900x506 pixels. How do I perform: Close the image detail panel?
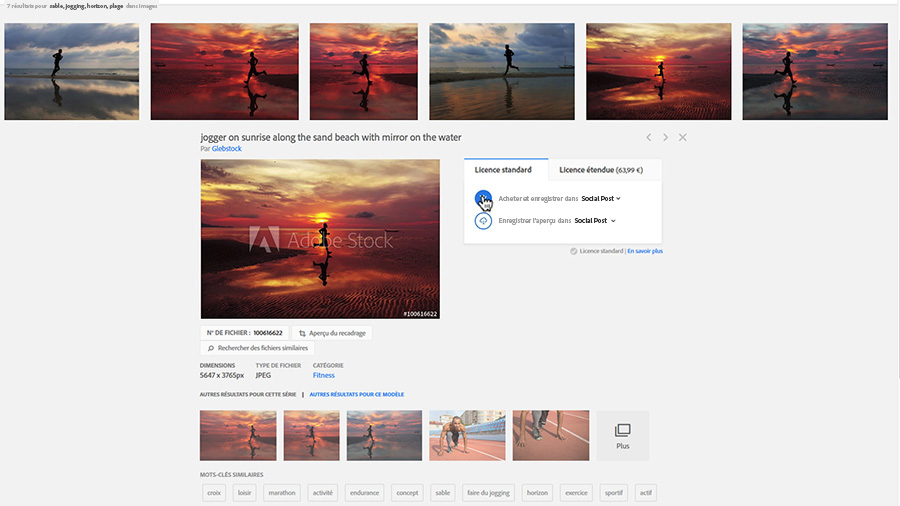click(682, 137)
